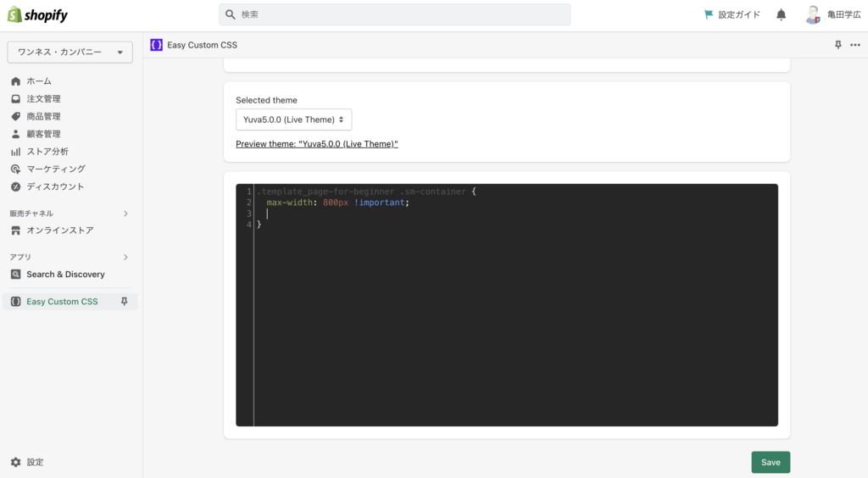Unpin Easy Custom CSS in sidebar
The width and height of the screenshot is (868, 478).
pyautogui.click(x=124, y=302)
